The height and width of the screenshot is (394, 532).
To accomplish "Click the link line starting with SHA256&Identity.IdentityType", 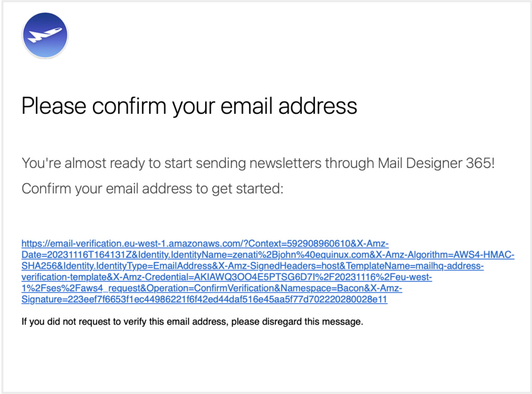I will click(x=252, y=266).
